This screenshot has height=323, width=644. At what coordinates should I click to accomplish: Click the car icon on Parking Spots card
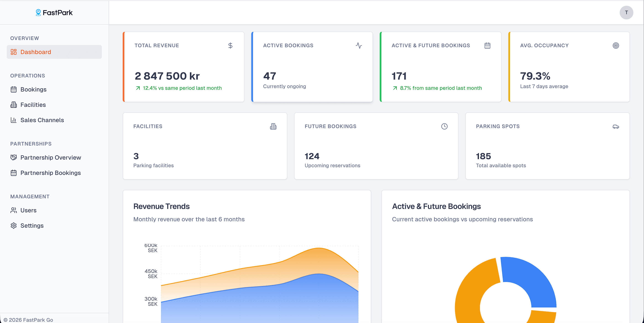(615, 127)
